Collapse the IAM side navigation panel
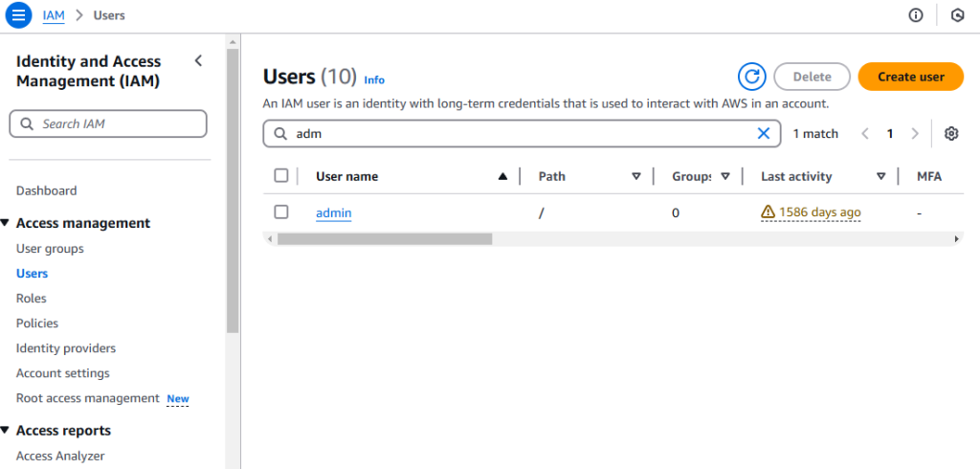 (198, 60)
